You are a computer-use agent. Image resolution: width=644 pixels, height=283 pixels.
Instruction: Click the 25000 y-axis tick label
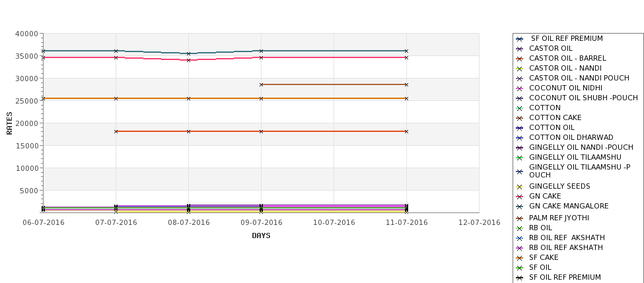28,101
